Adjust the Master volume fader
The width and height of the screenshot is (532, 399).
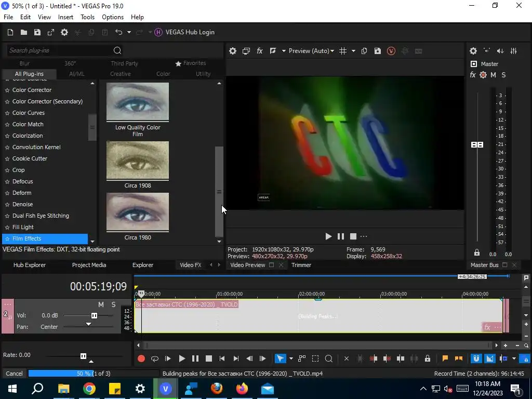[477, 145]
